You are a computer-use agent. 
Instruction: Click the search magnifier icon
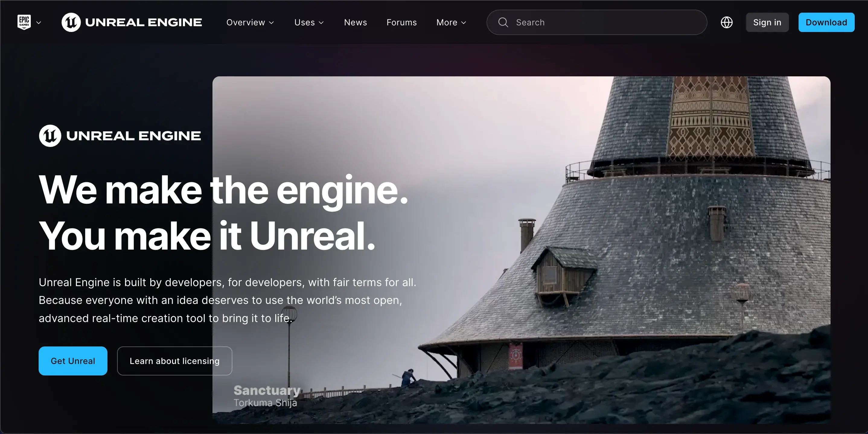tap(503, 22)
